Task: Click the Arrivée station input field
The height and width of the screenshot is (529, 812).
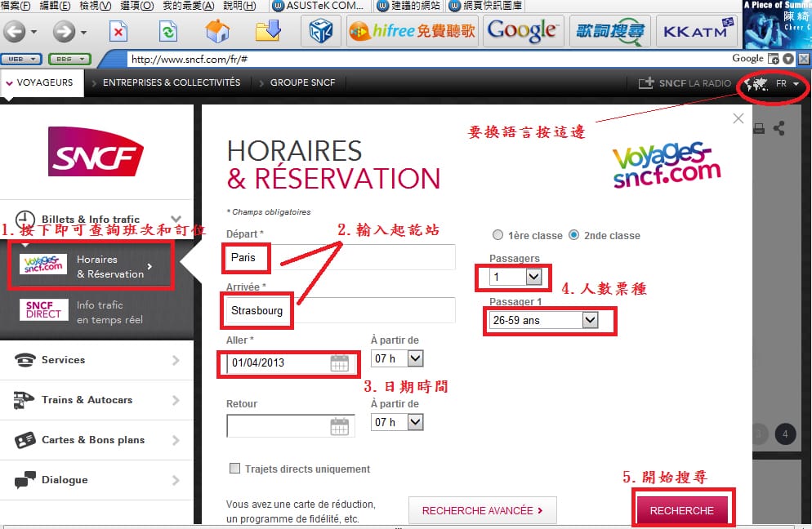Action: click(x=341, y=310)
